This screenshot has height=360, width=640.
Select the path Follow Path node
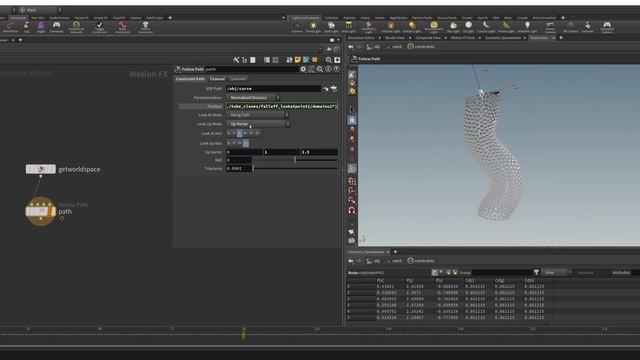[x=40, y=211]
